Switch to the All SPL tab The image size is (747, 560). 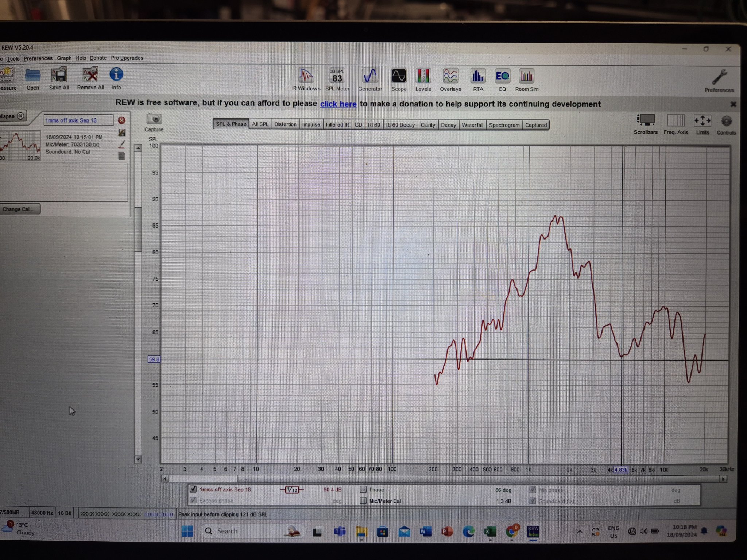tap(260, 124)
